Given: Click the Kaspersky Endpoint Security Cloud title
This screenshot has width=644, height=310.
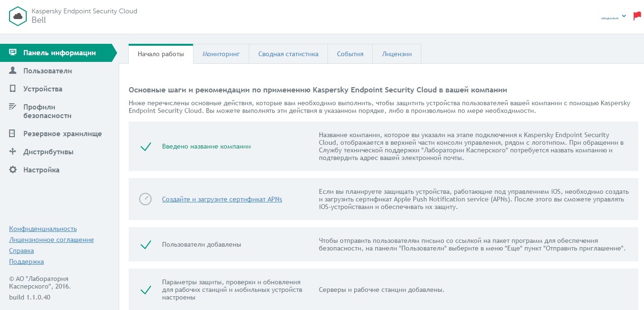Looking at the screenshot, I should pyautogui.click(x=84, y=11).
